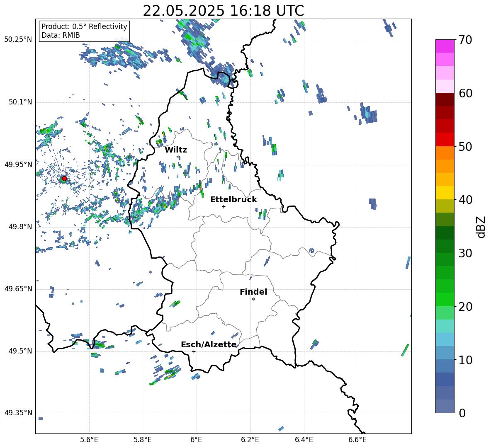Click the colorbar 40 tick label
The image size is (491, 448).
(466, 200)
